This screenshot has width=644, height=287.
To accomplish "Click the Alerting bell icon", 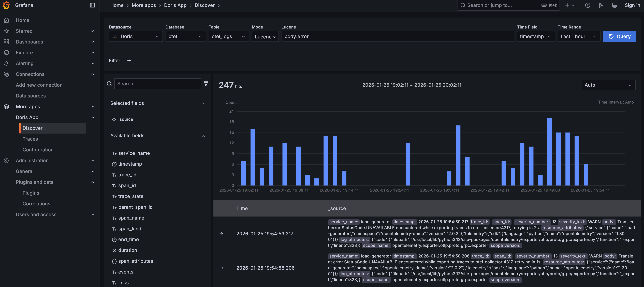I will coord(7,63).
